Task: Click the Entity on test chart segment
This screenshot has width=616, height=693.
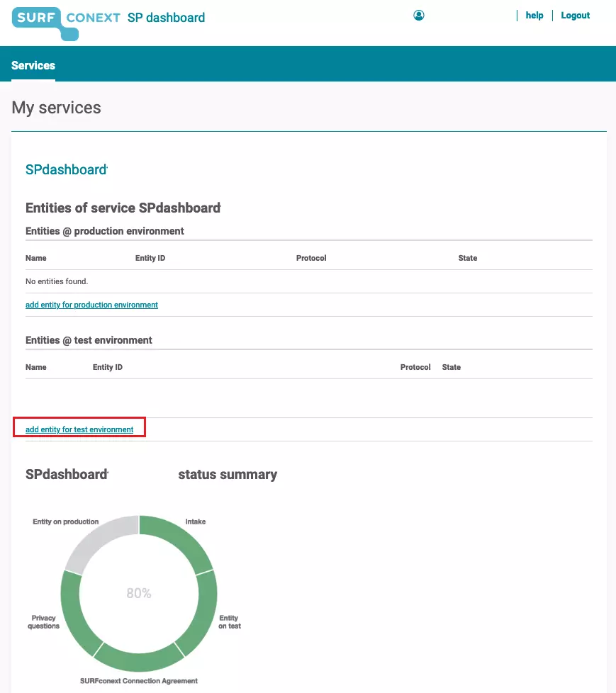Action: tap(201, 614)
